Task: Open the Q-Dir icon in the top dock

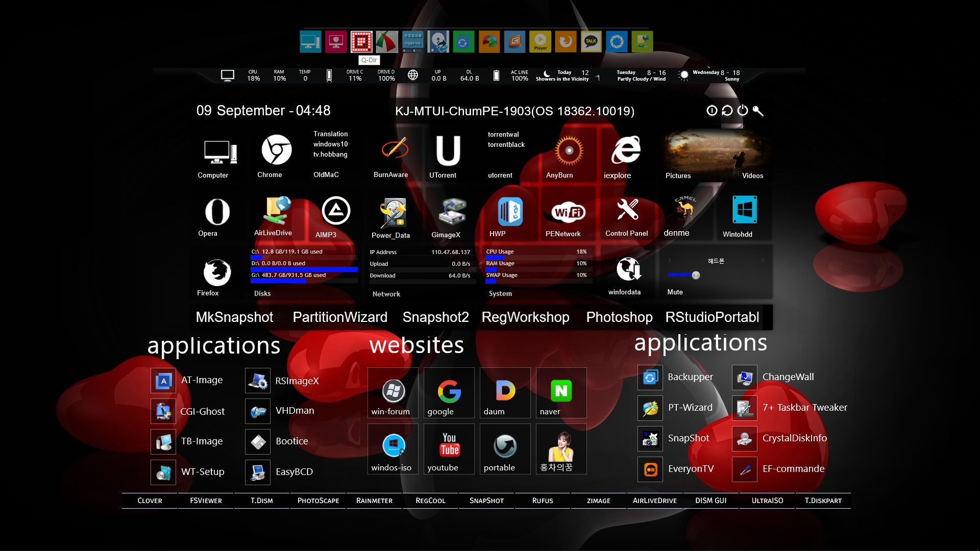Action: [x=361, y=42]
